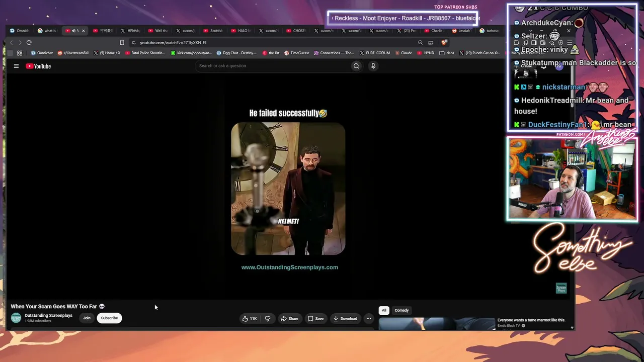Open the Dgg Chat - Destiny bookmark
The height and width of the screenshot is (362, 644).
click(x=237, y=53)
